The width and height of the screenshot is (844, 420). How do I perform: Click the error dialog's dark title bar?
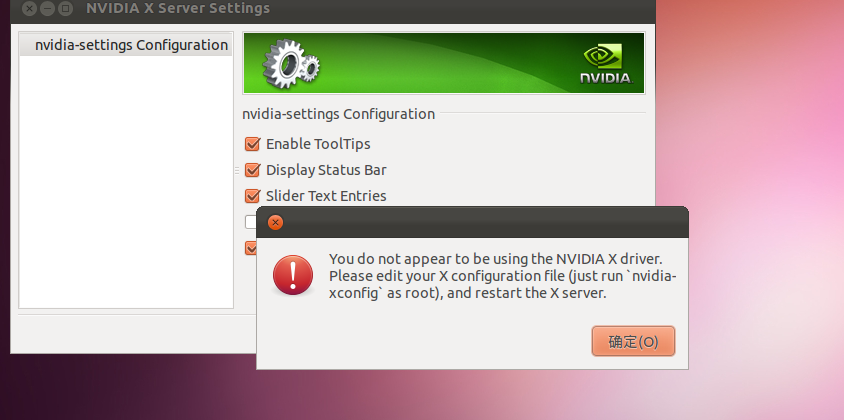coord(473,222)
